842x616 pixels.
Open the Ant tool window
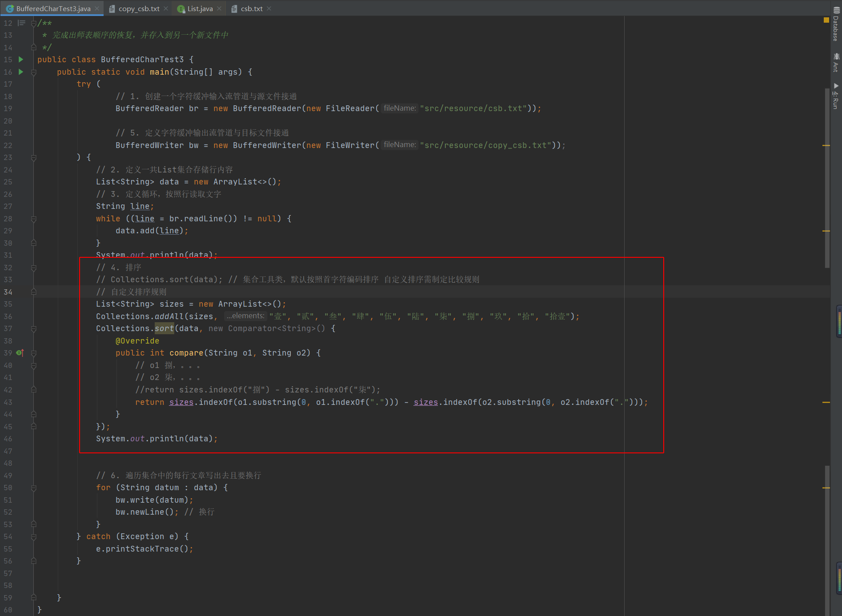pos(836,62)
